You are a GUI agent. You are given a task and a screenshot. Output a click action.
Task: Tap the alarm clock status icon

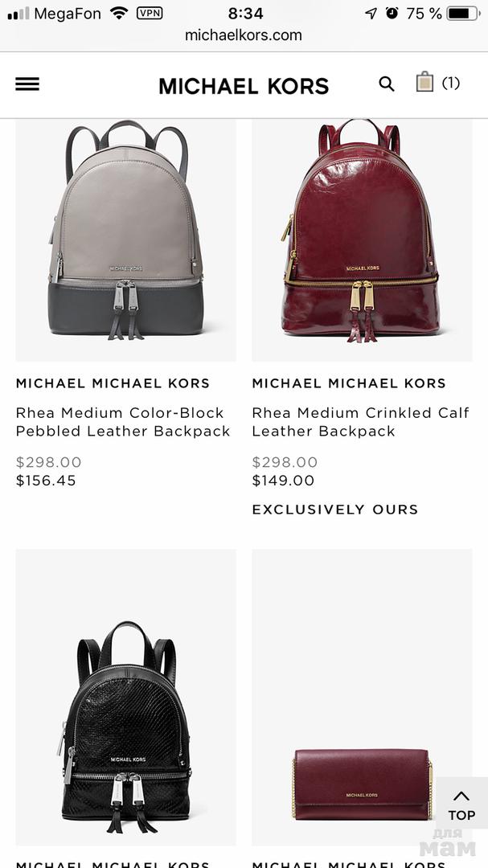tap(392, 13)
